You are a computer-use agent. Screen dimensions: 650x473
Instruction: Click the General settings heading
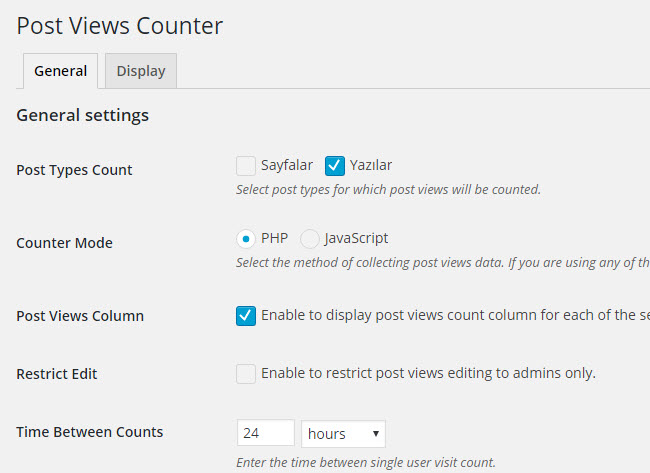pyautogui.click(x=82, y=115)
